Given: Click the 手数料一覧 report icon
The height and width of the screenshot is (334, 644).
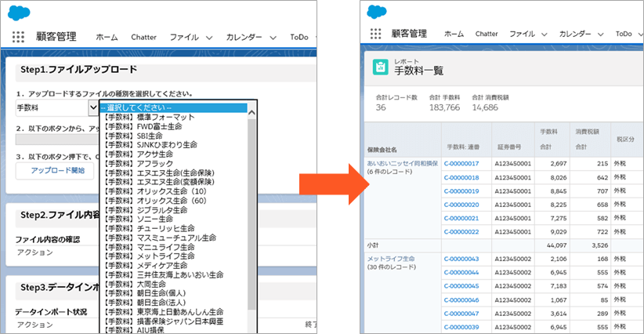Looking at the screenshot, I should pos(380,67).
